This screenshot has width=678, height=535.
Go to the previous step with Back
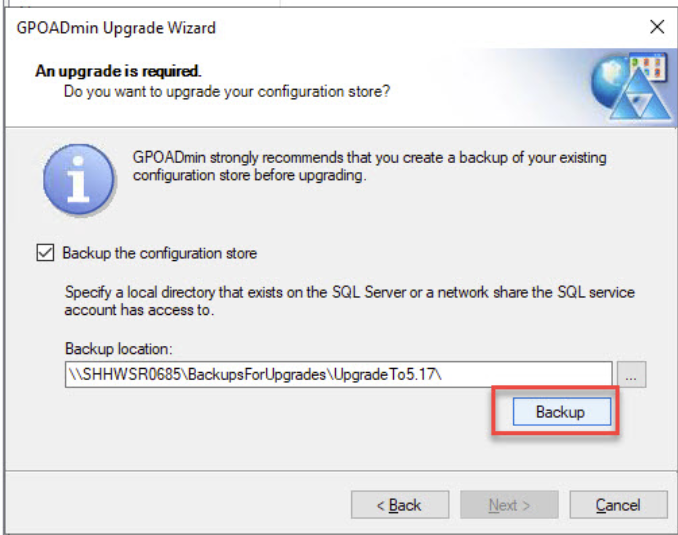398,505
